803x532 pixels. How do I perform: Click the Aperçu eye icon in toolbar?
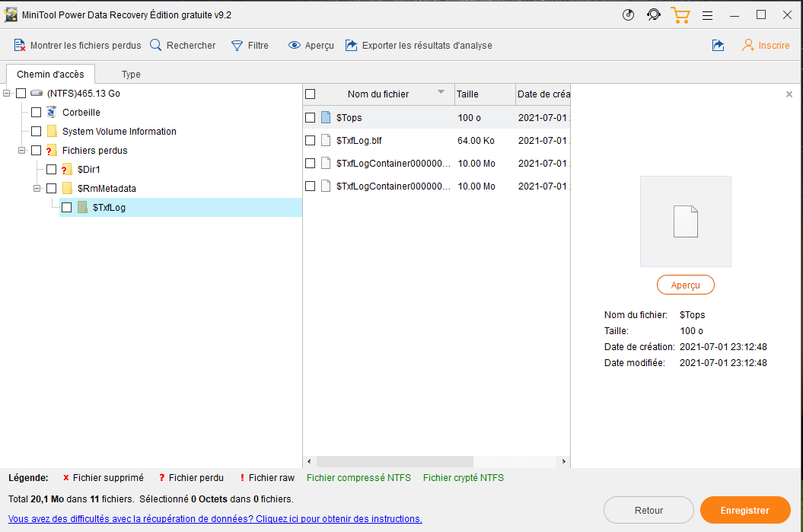295,46
